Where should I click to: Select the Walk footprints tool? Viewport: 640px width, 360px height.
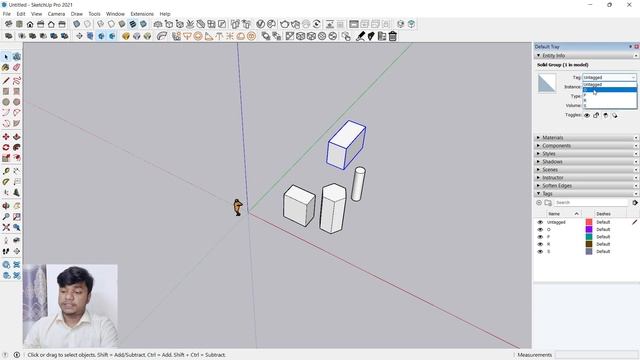click(x=6, y=251)
